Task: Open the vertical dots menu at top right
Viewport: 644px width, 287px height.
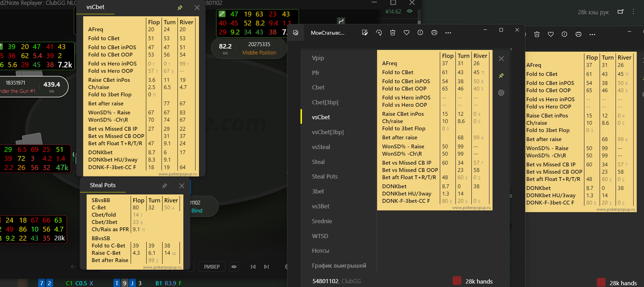Action: [x=633, y=11]
